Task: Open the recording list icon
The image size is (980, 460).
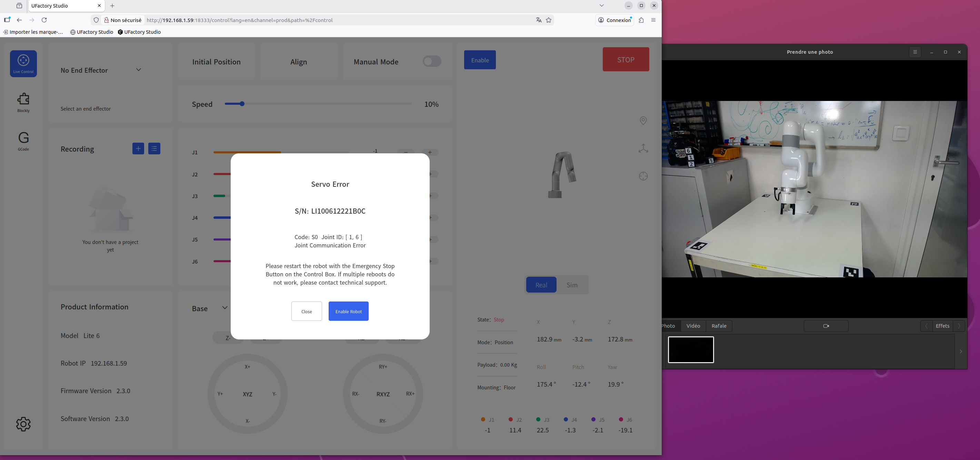Action: pyautogui.click(x=154, y=149)
